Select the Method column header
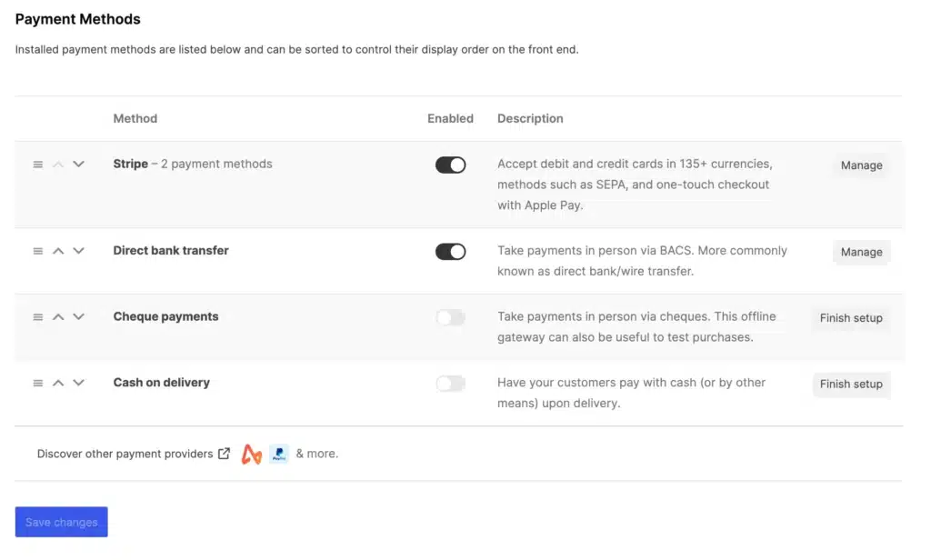This screenshot has width=931, height=560. (135, 118)
